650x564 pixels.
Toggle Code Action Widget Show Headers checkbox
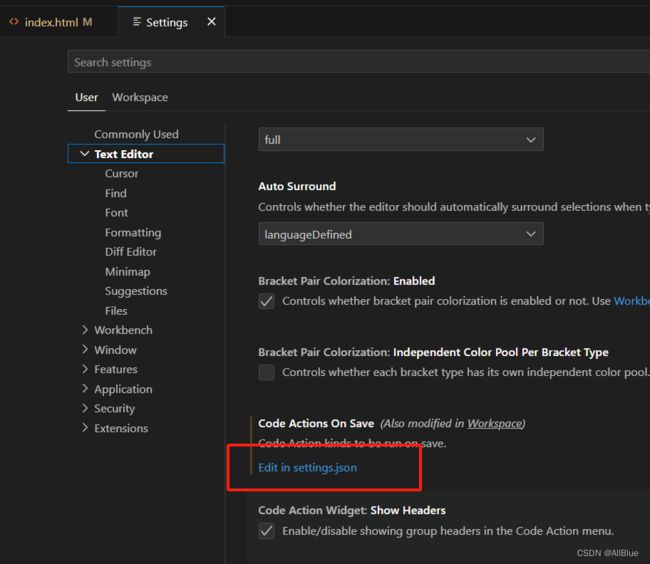(267, 530)
